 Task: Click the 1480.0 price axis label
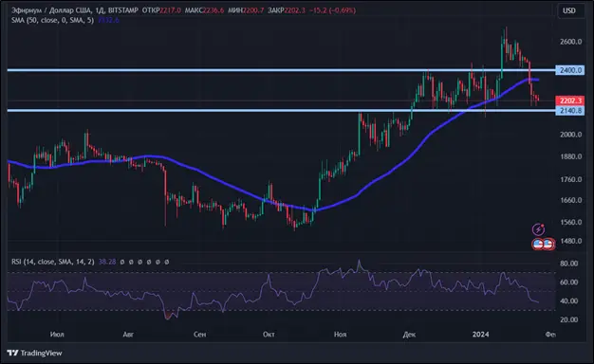[571, 241]
